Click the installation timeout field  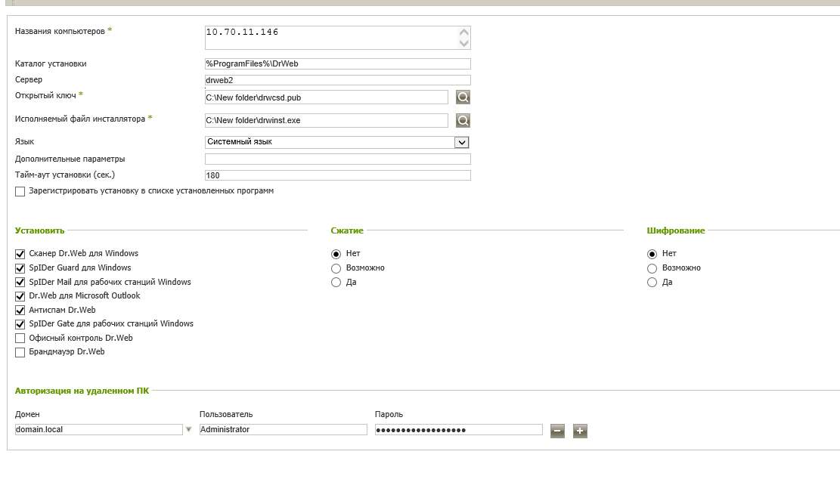click(337, 175)
